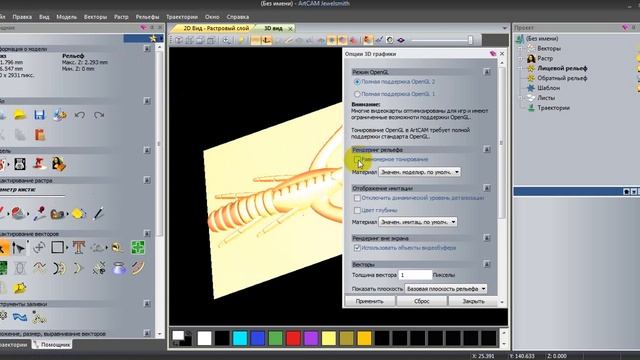Viewport: 640px width, 360px height.
Task: Select the cyan color swatch
Action: pyautogui.click(x=240, y=338)
